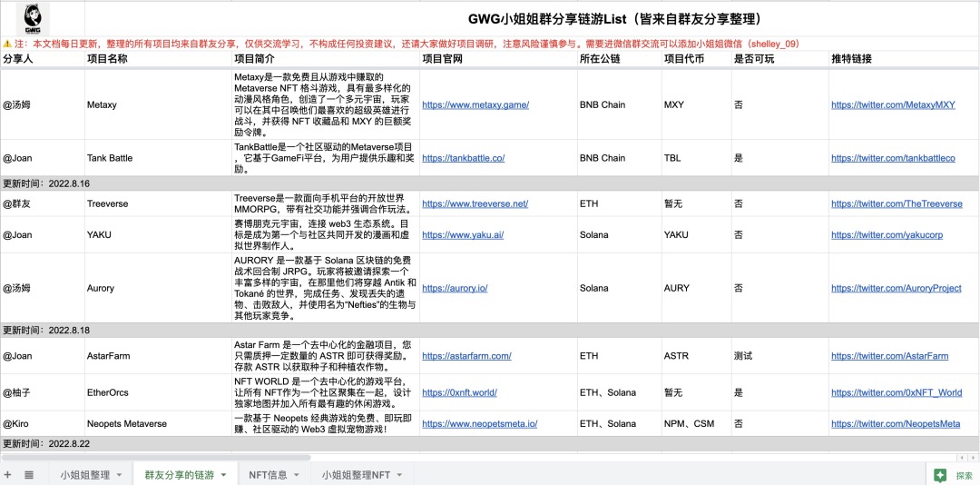The height and width of the screenshot is (485, 980).
Task: Open dropdown arrow of 小姐姐整理NFT tab
Action: click(x=398, y=476)
